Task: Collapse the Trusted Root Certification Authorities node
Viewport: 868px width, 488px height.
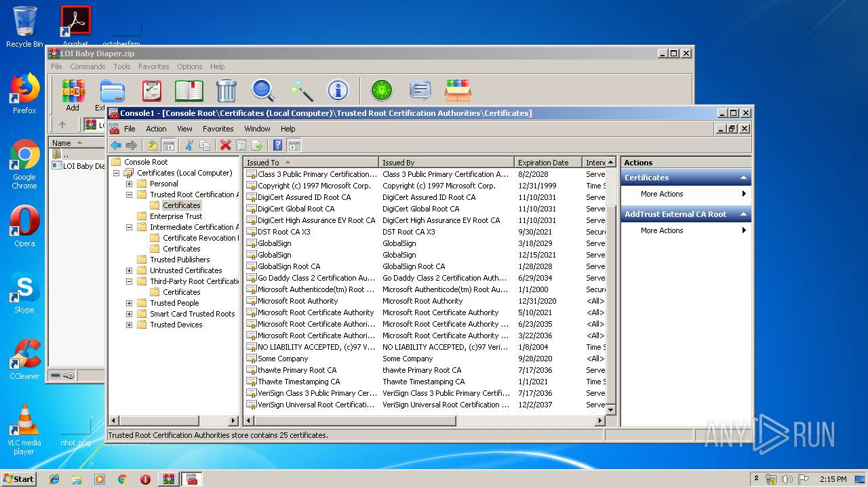Action: point(129,195)
